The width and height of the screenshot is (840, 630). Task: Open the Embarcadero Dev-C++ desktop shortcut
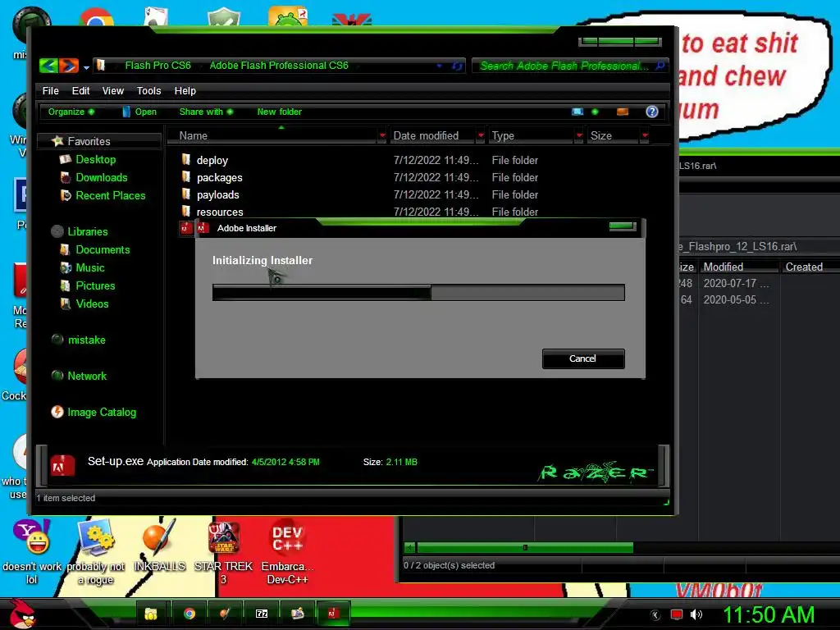click(x=287, y=552)
